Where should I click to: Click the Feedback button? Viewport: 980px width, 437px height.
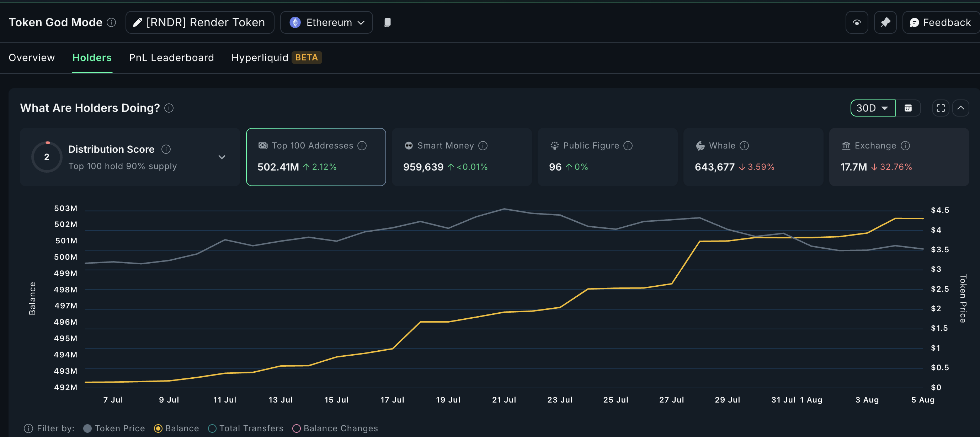click(x=940, y=23)
